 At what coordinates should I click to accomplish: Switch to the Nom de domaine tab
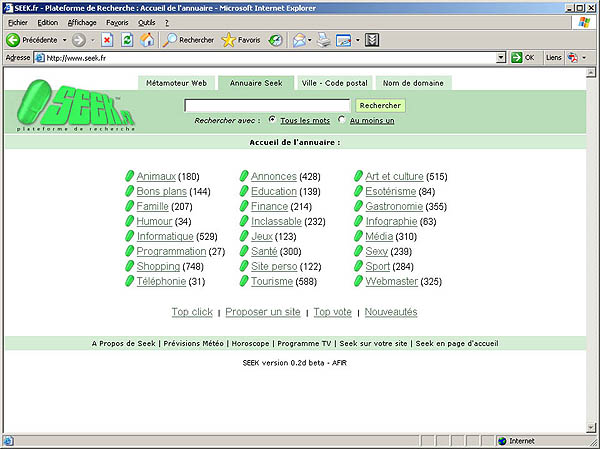click(413, 83)
